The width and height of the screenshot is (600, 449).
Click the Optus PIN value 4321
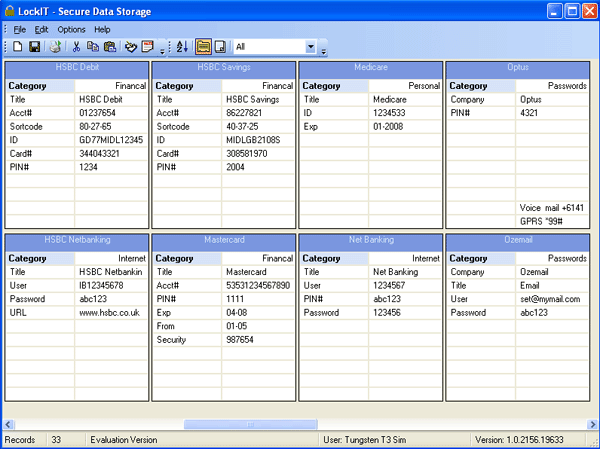coord(529,113)
